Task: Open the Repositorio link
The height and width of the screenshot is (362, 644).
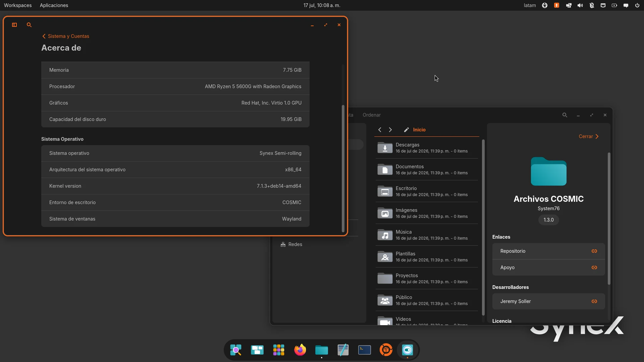Action: pos(548,251)
